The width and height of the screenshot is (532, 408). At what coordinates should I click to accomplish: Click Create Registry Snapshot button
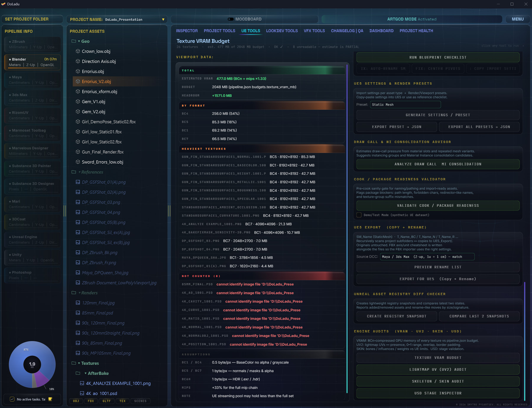(x=396, y=316)
